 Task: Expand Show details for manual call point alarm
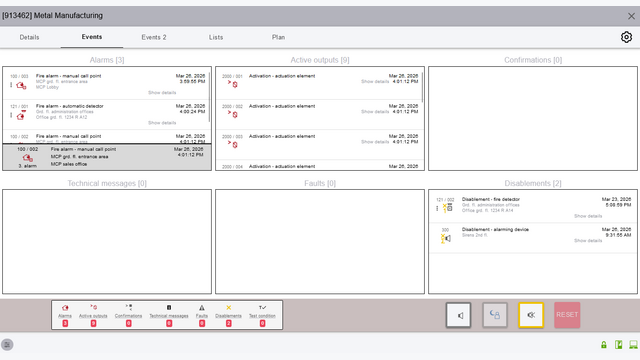(162, 93)
